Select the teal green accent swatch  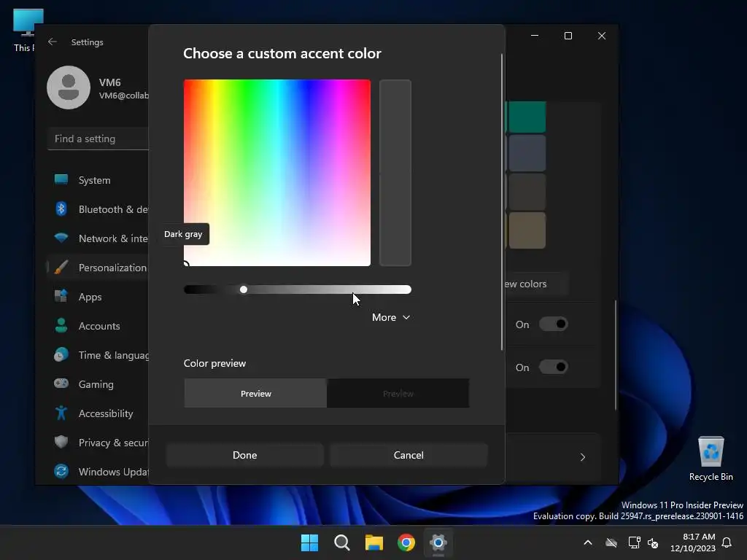click(x=527, y=117)
